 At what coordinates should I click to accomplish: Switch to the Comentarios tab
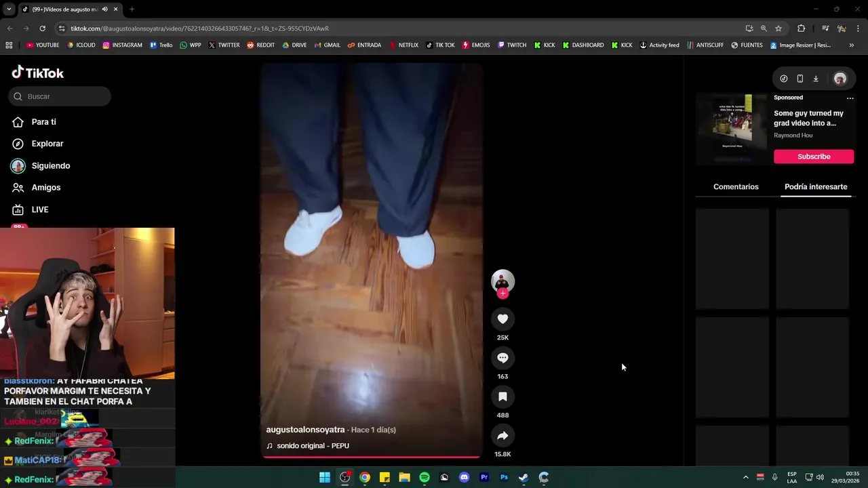736,186
